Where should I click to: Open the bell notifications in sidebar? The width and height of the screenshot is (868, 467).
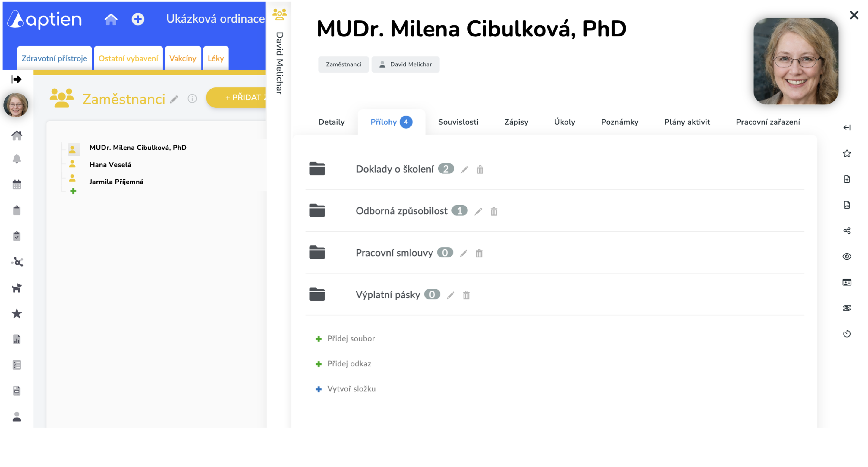click(17, 159)
